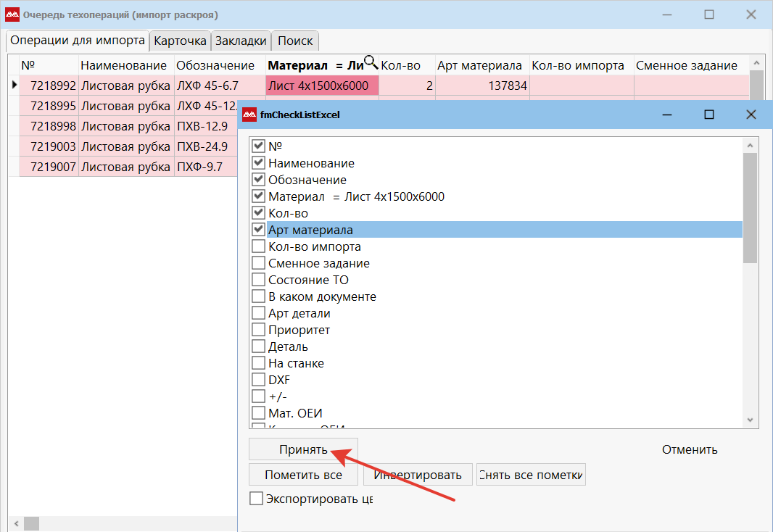Image resolution: width=773 pixels, height=532 pixels.
Task: Click left arrow of horizontal grid scrollbar
Action: click(14, 523)
